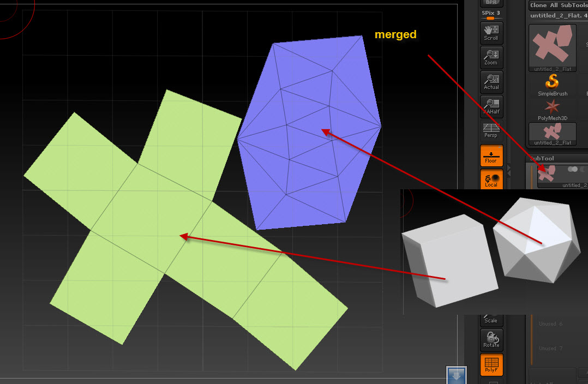Click the Unused 6 subtool slot
Image resolution: width=588 pixels, height=384 pixels.
(x=550, y=323)
